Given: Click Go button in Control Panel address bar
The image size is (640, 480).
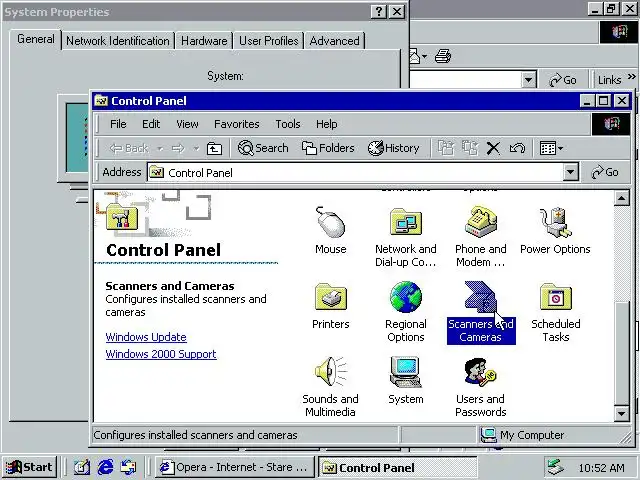Looking at the screenshot, I should (x=605, y=172).
